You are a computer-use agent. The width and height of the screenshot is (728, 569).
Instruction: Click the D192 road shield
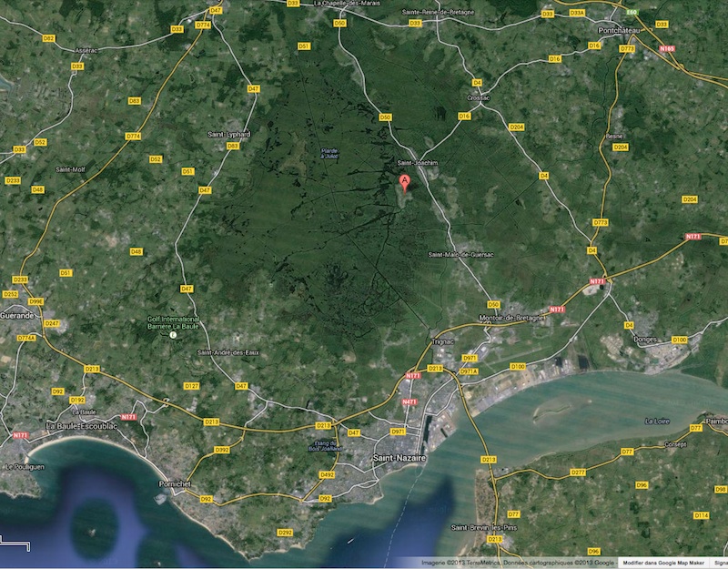coord(76,400)
